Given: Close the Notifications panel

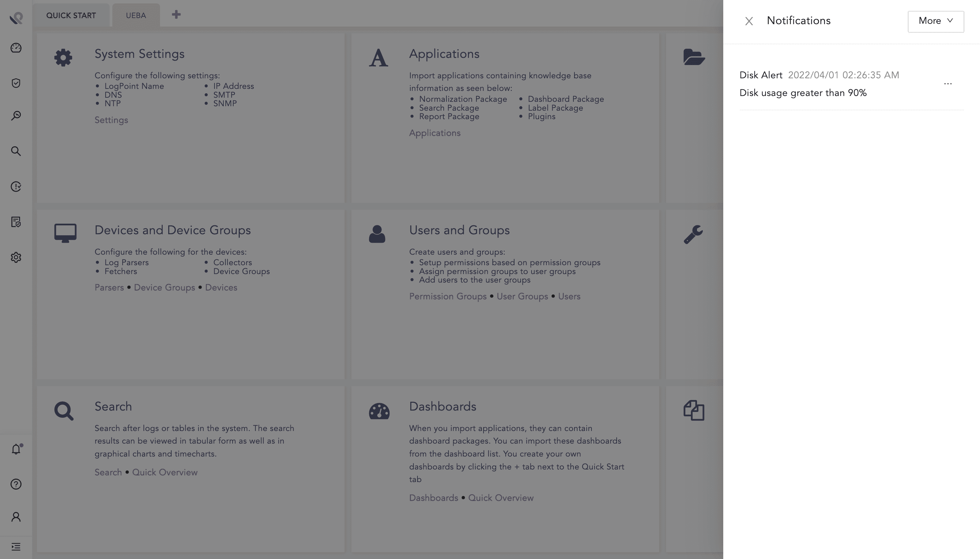Looking at the screenshot, I should pos(749,21).
